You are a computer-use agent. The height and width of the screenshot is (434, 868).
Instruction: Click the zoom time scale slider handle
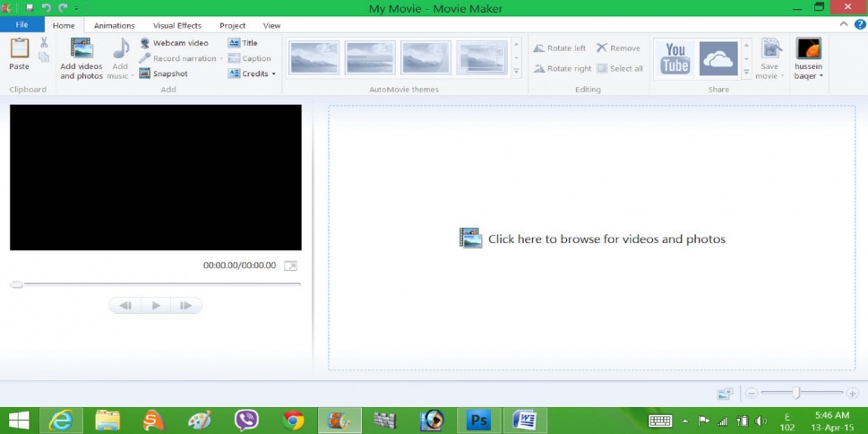click(796, 393)
